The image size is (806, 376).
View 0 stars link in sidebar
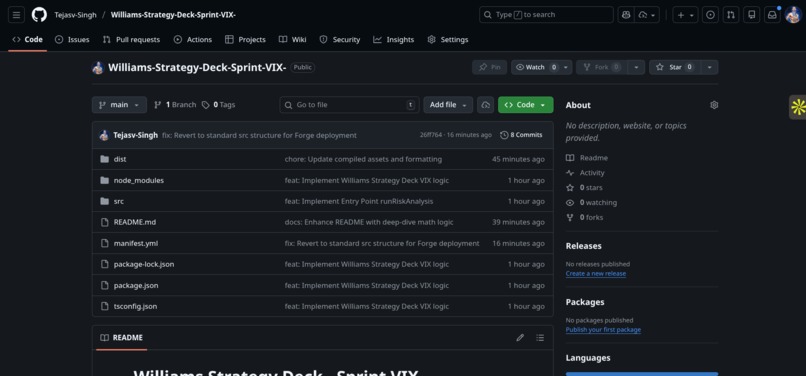(584, 188)
